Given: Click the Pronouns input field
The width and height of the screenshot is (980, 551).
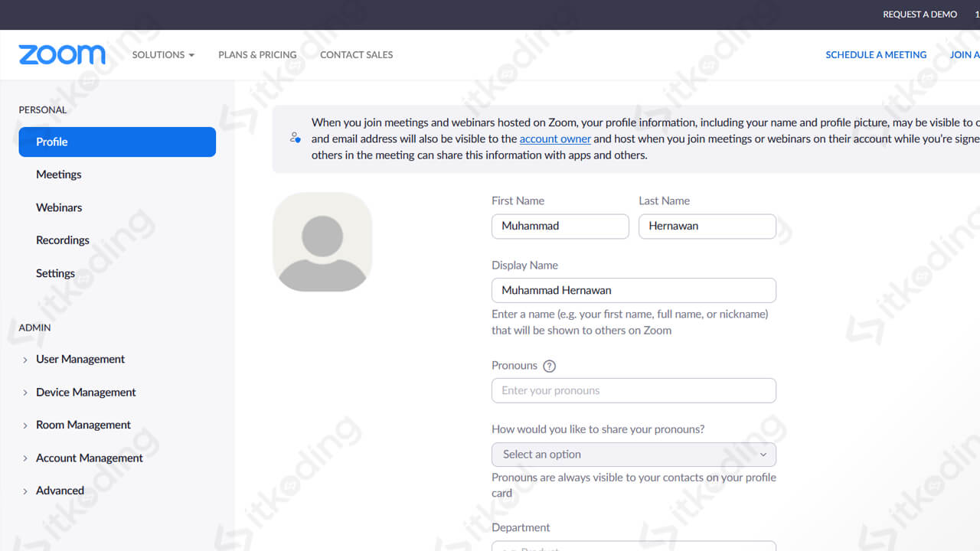Looking at the screenshot, I should (634, 390).
